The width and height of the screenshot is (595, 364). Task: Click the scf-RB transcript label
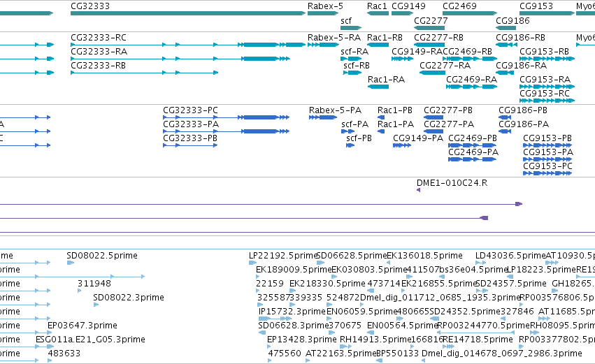pos(357,66)
